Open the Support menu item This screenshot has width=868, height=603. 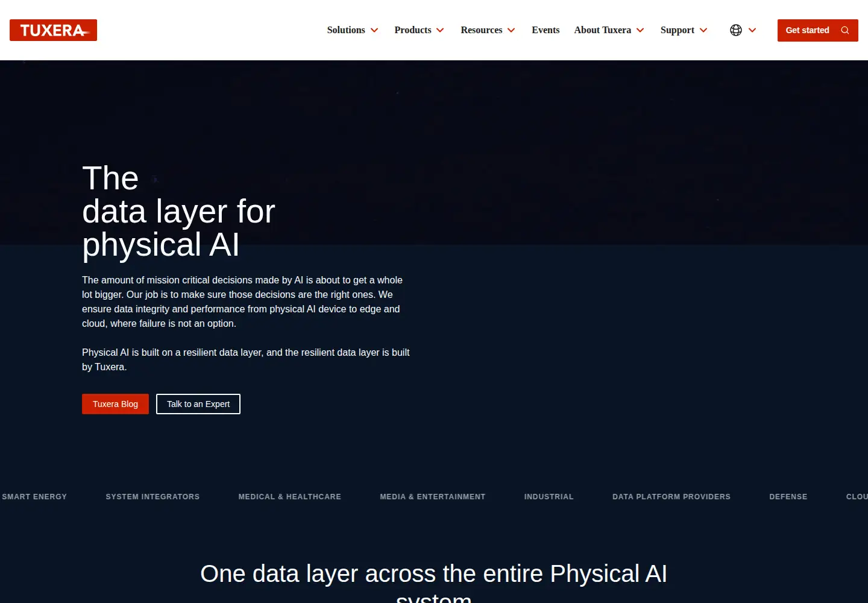[677, 30]
